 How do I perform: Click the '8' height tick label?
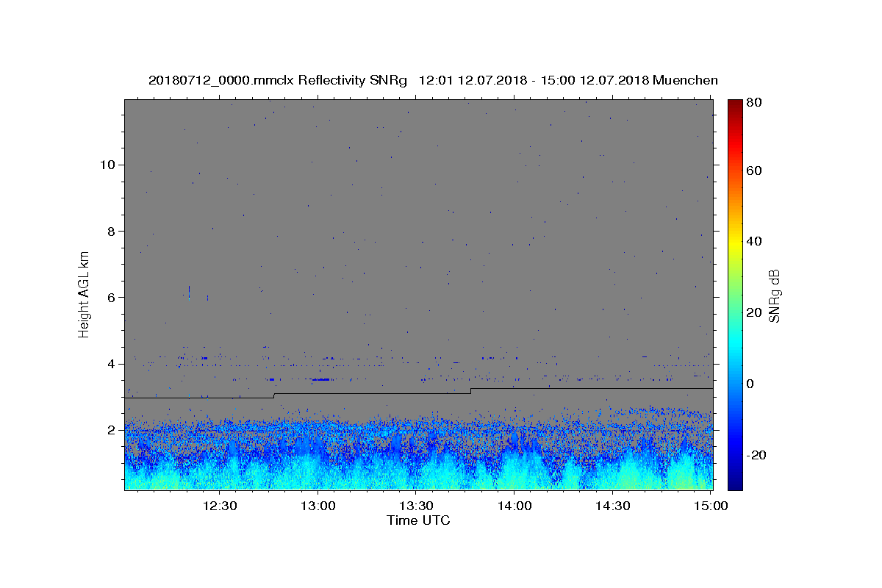(110, 231)
